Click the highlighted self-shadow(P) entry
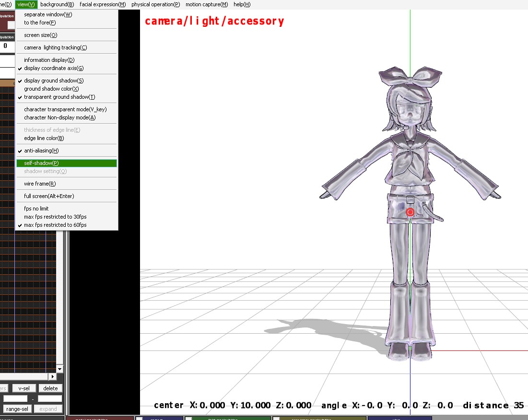The height and width of the screenshot is (420, 528). point(67,163)
